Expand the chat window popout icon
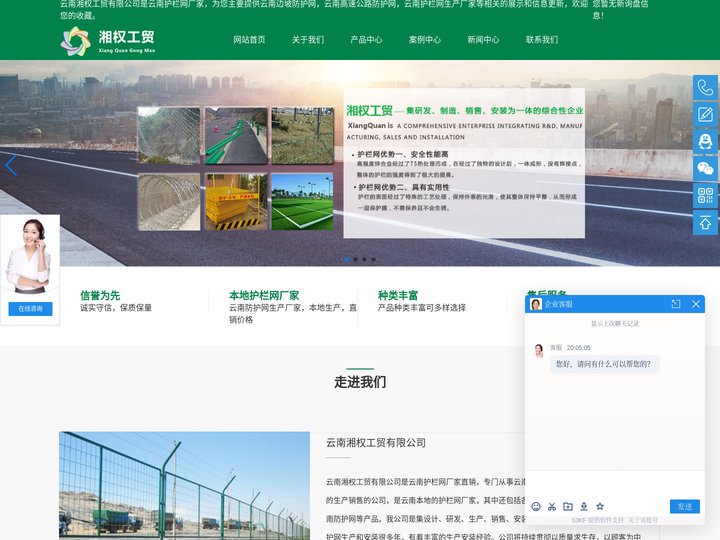 point(675,304)
